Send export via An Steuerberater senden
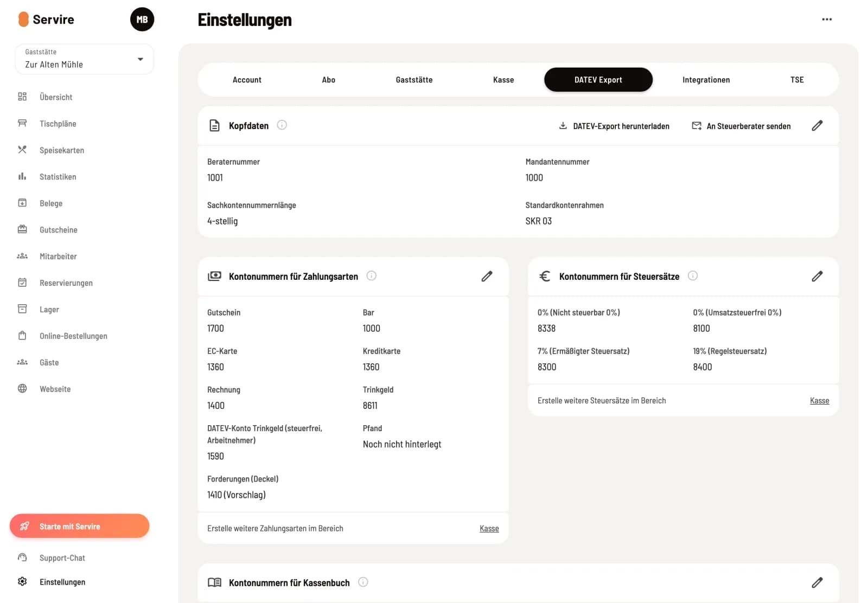The image size is (868, 603). (741, 126)
